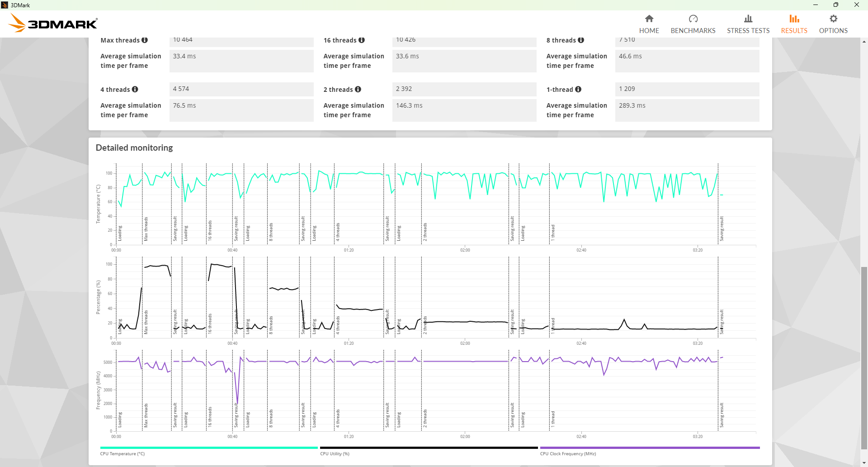Click the info icon beside 16 threads

pos(362,40)
